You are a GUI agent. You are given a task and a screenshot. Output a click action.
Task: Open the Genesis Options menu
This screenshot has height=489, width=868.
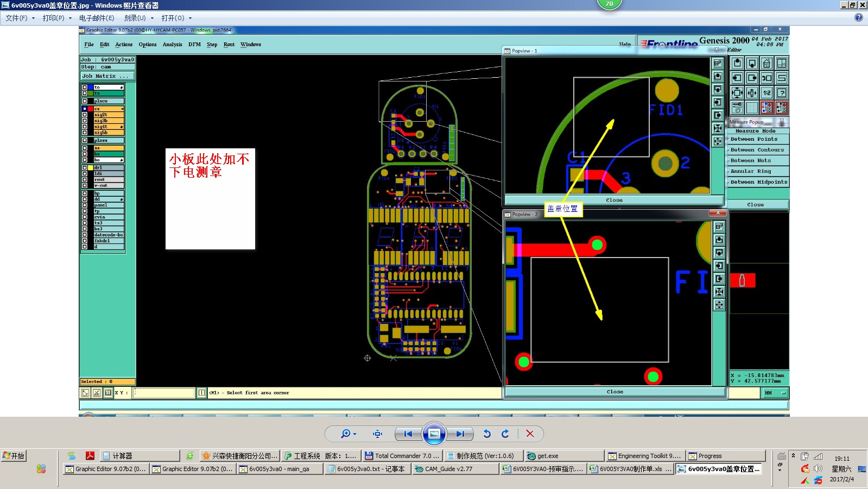point(147,45)
